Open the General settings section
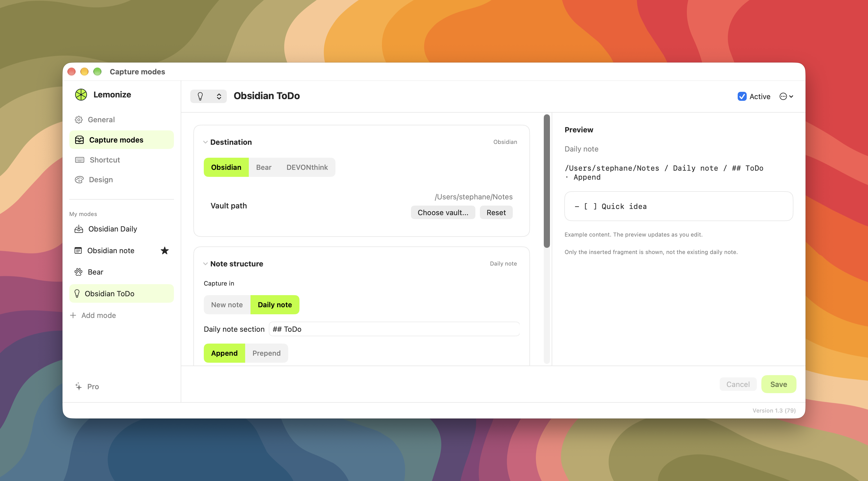 pyautogui.click(x=121, y=120)
